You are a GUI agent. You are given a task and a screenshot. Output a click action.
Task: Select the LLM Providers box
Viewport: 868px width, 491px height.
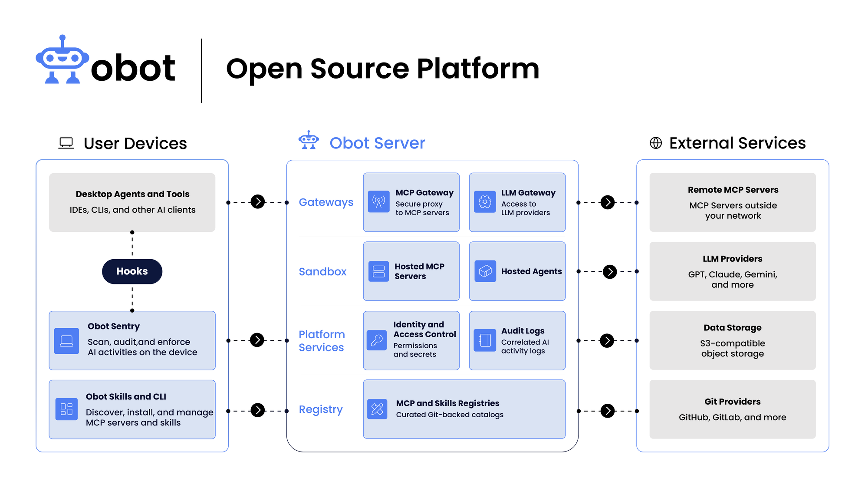[733, 271]
